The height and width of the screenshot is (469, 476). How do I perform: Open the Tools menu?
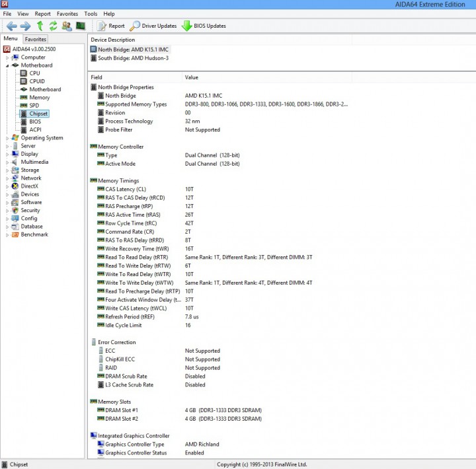pos(91,14)
